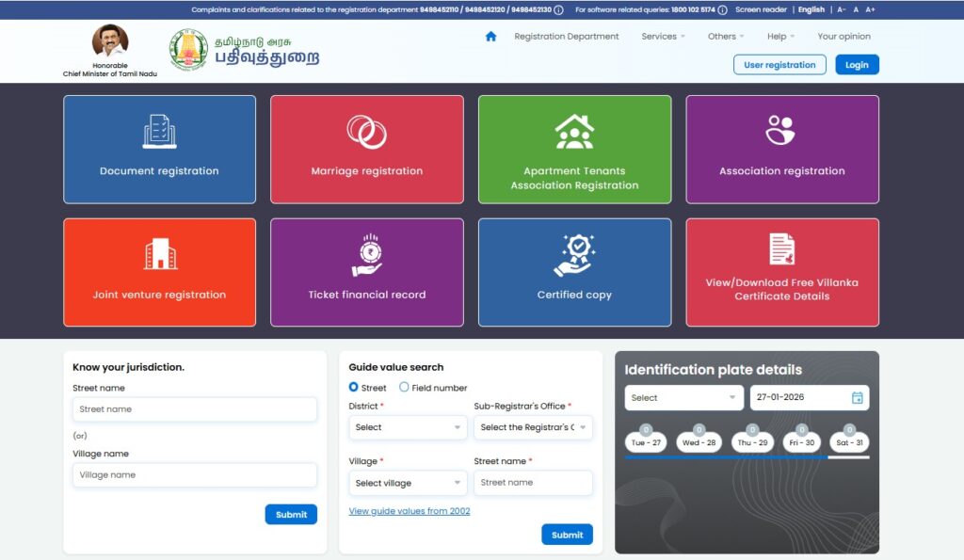Viewport: 964px width, 560px height.
Task: Open the Document registration tile
Action: pos(159,149)
